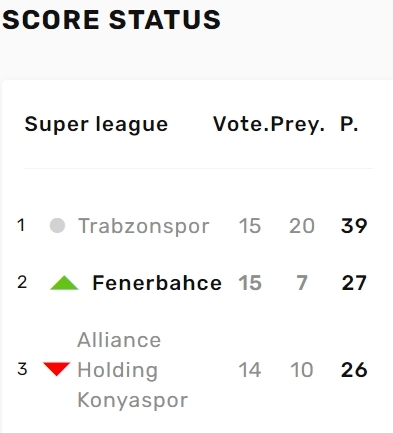This screenshot has height=433, width=393.
Task: Click Trabzonspor's 20 value in Prey column
Action: click(x=302, y=226)
